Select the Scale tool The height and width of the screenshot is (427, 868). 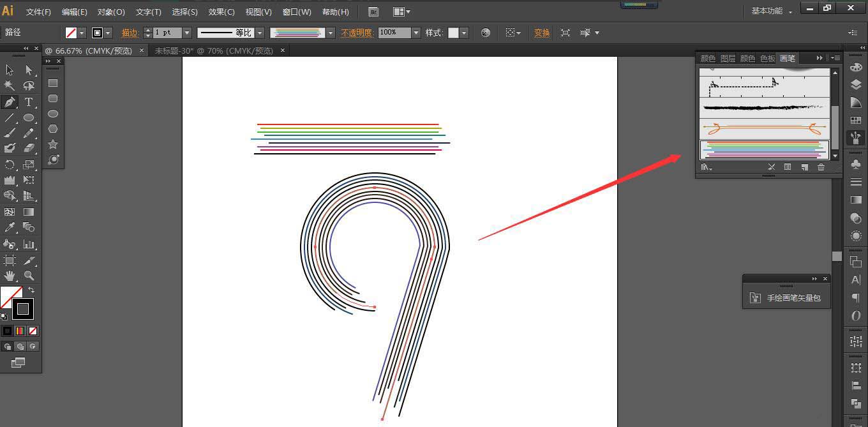[x=29, y=165]
